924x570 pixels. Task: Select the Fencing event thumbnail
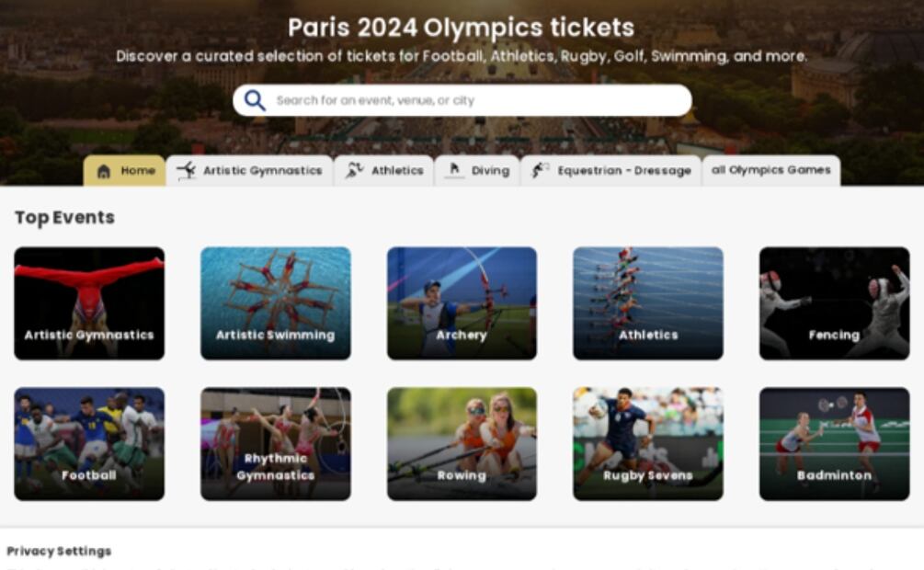[835, 303]
